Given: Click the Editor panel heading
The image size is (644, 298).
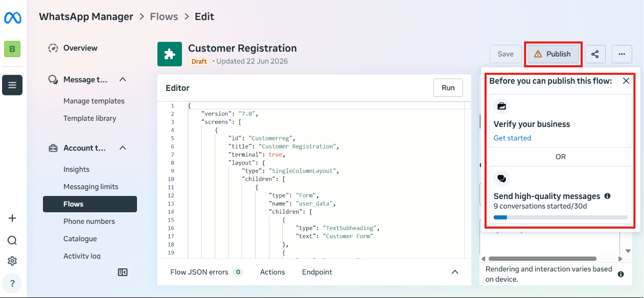Looking at the screenshot, I should coord(177,88).
